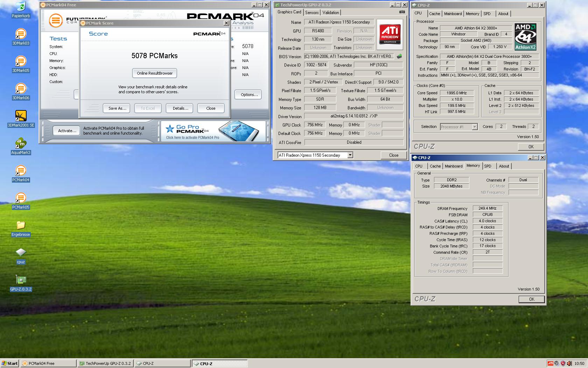Image resolution: width=588 pixels, height=368 pixels.
Task: Open the Windows Start button
Action: 10,363
